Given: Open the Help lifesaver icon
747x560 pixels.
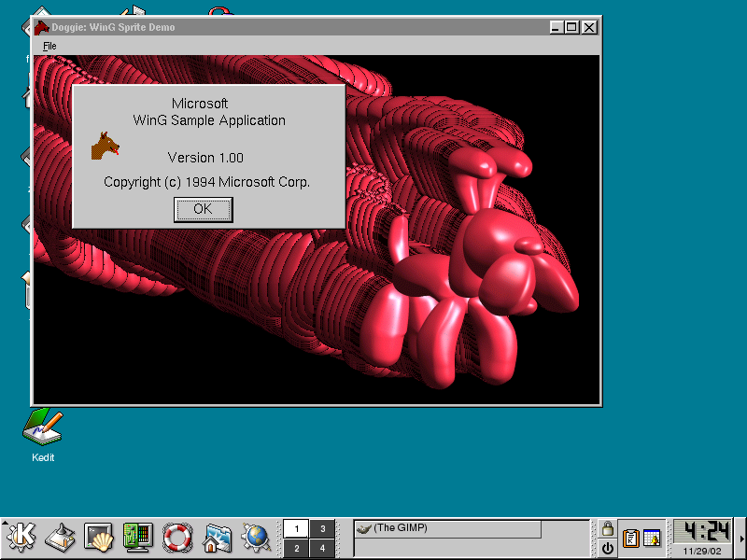Looking at the screenshot, I should point(176,536).
